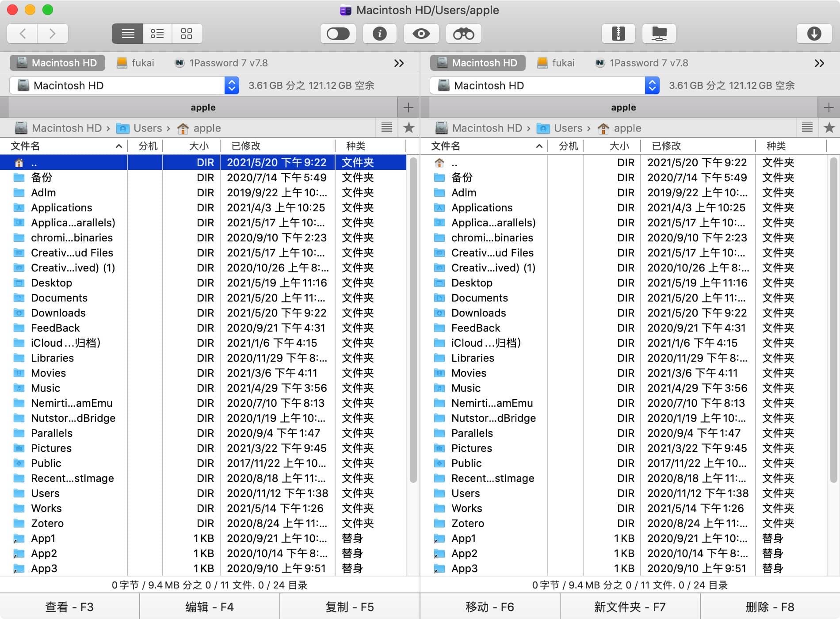840x619 pixels.
Task: Expand more drives chevron in left panel
Action: tap(399, 63)
